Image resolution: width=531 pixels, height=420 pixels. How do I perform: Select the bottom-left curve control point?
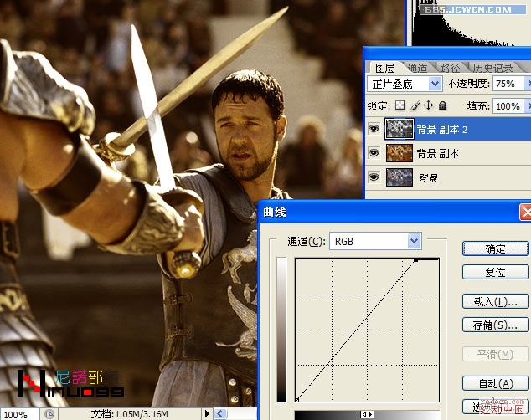[x=297, y=400]
